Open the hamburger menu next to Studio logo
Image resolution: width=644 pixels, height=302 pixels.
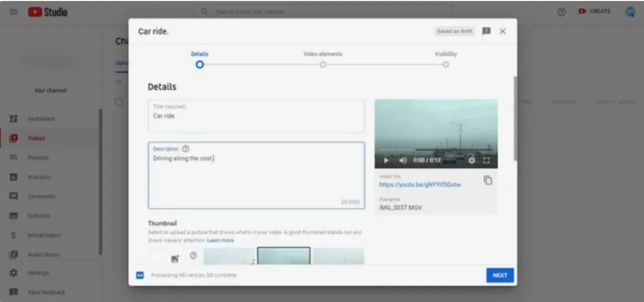(14, 11)
